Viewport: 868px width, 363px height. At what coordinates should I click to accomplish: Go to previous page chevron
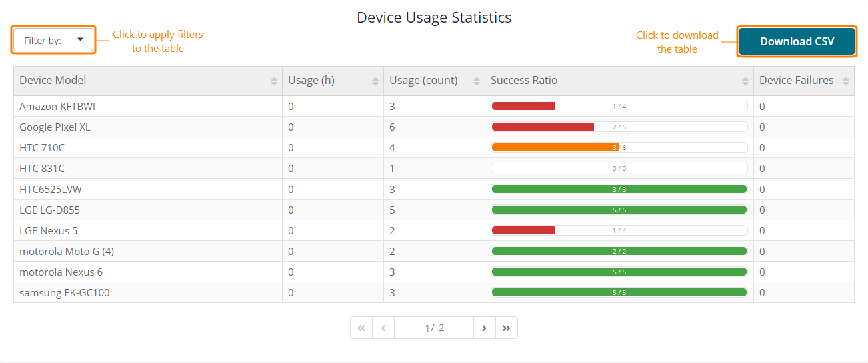(x=383, y=328)
